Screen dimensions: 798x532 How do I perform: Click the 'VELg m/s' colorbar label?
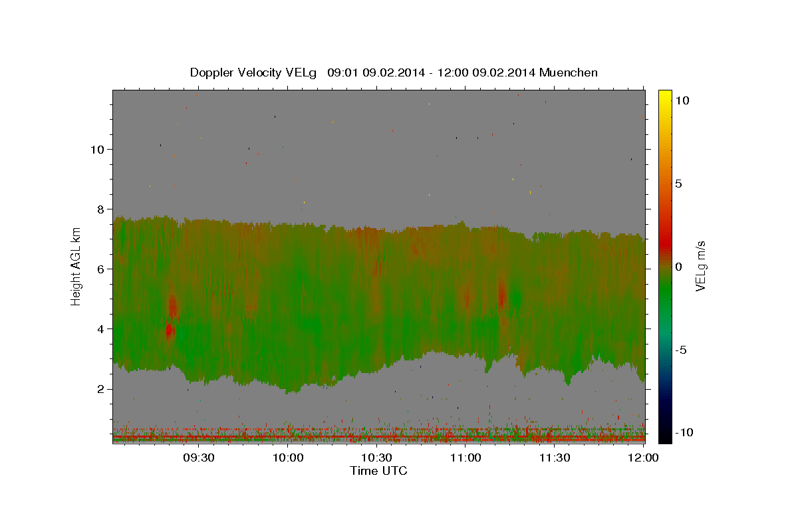(x=700, y=267)
